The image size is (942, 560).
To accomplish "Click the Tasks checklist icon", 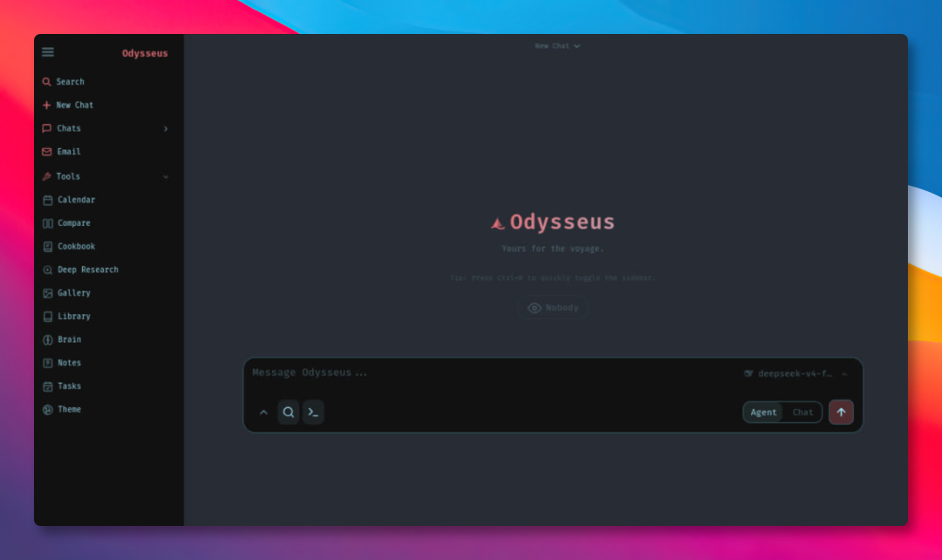I will point(48,387).
